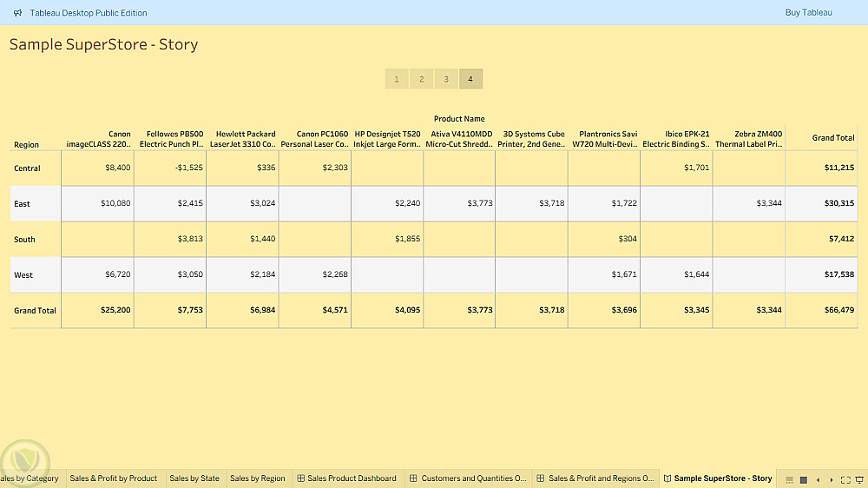The height and width of the screenshot is (488, 868).
Task: Click the Central row total $11,215
Action: pyautogui.click(x=839, y=168)
